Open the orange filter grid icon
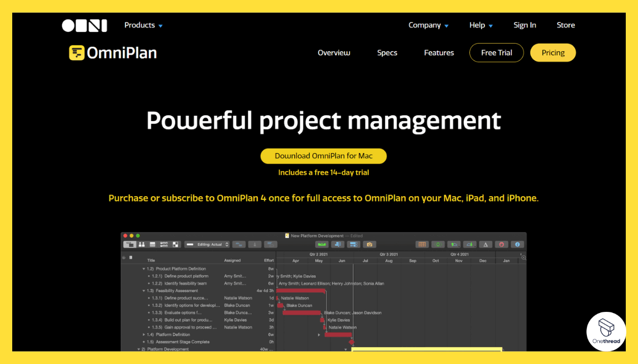638x364 pixels. (422, 244)
